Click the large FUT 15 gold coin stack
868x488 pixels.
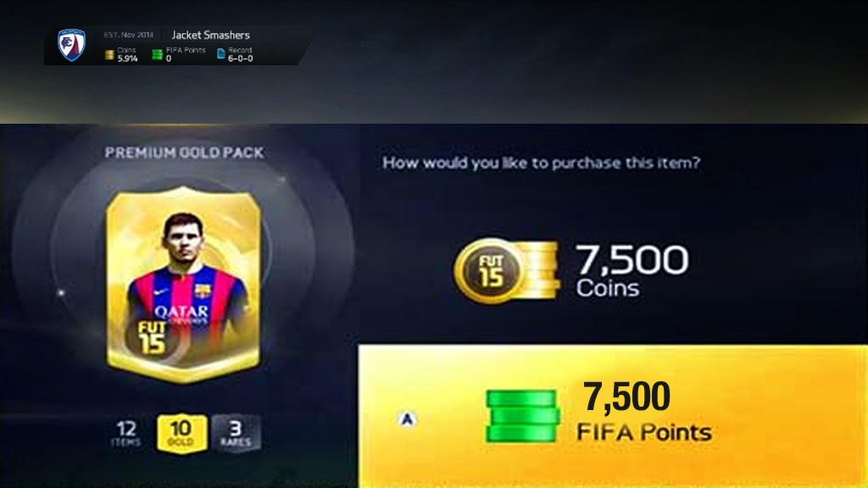click(x=507, y=271)
